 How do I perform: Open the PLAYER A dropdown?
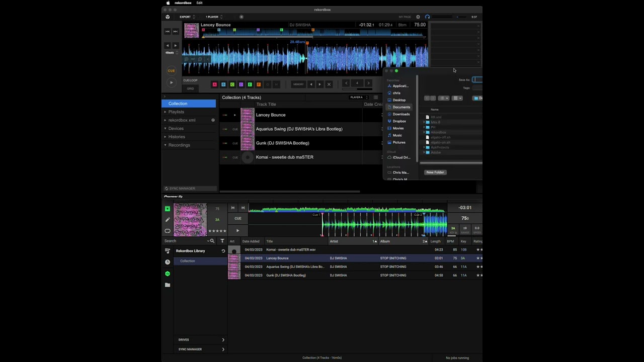(x=359, y=98)
